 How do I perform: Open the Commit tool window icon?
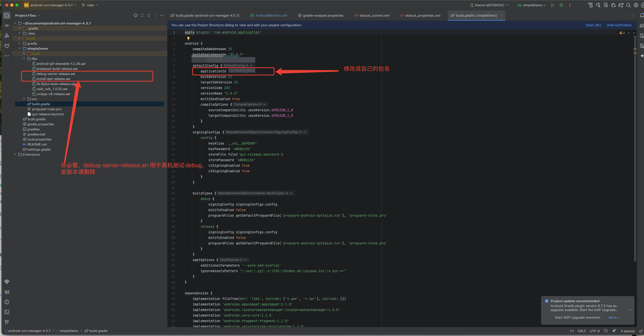[7, 25]
